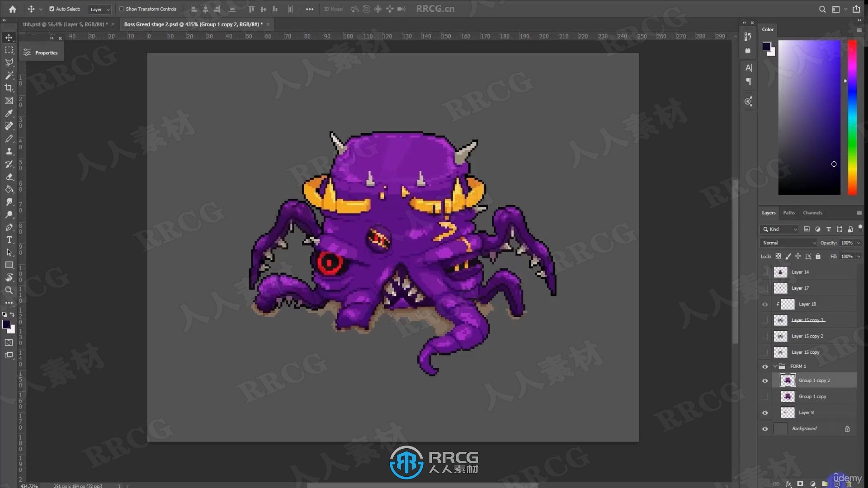Select the Horizontal Type tool
This screenshot has width=868, height=488.
pyautogui.click(x=9, y=240)
